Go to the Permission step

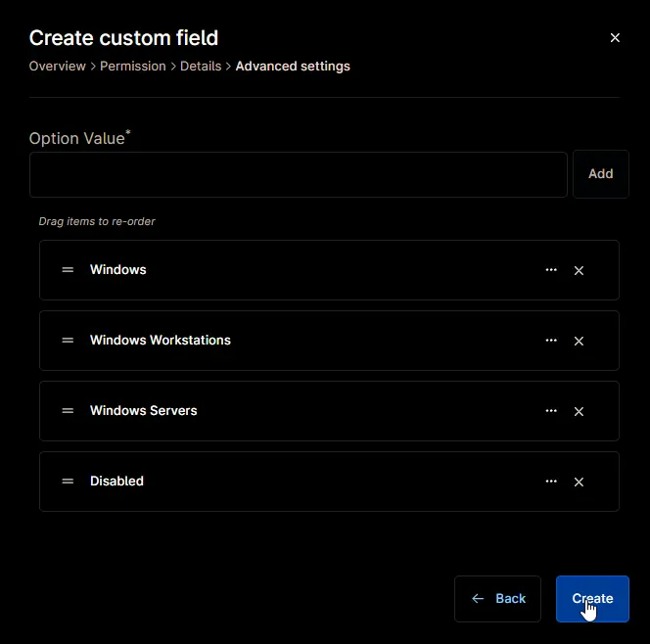pos(133,67)
